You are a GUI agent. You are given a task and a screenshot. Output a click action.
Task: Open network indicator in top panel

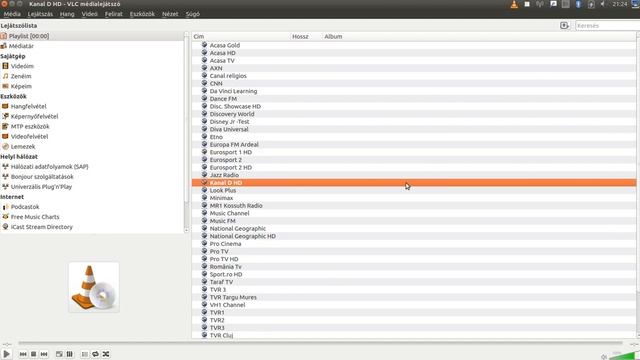coord(540,4)
